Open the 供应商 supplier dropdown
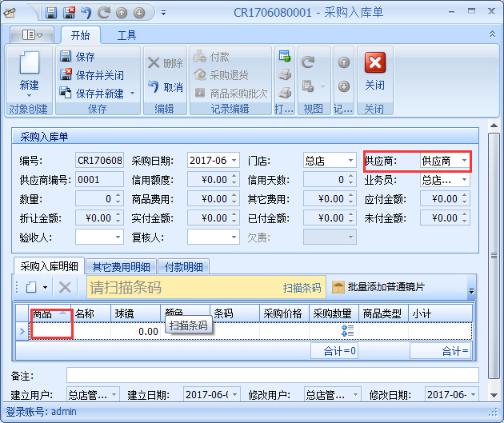504x423 pixels. 464,160
